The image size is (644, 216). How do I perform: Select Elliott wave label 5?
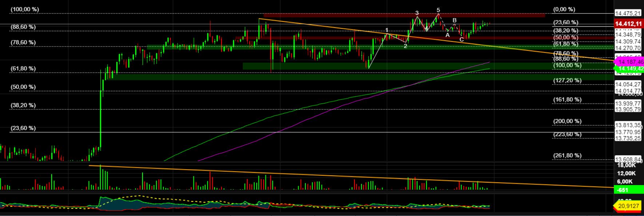[x=438, y=10]
